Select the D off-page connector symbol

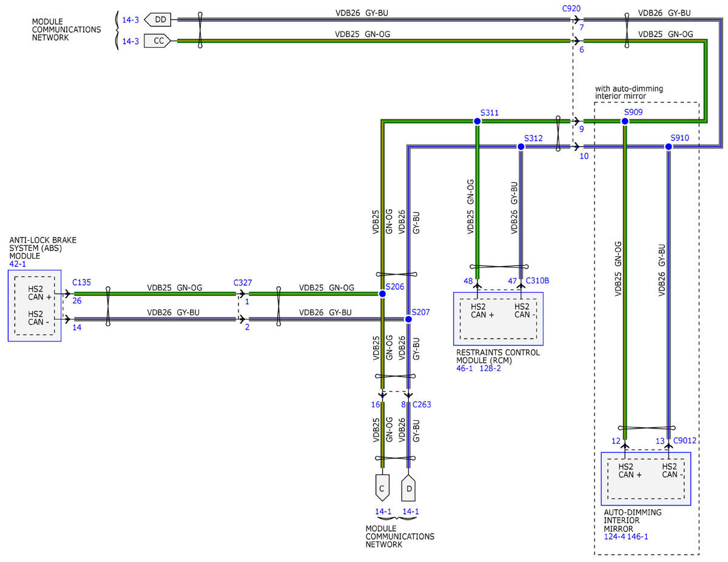[x=410, y=487]
